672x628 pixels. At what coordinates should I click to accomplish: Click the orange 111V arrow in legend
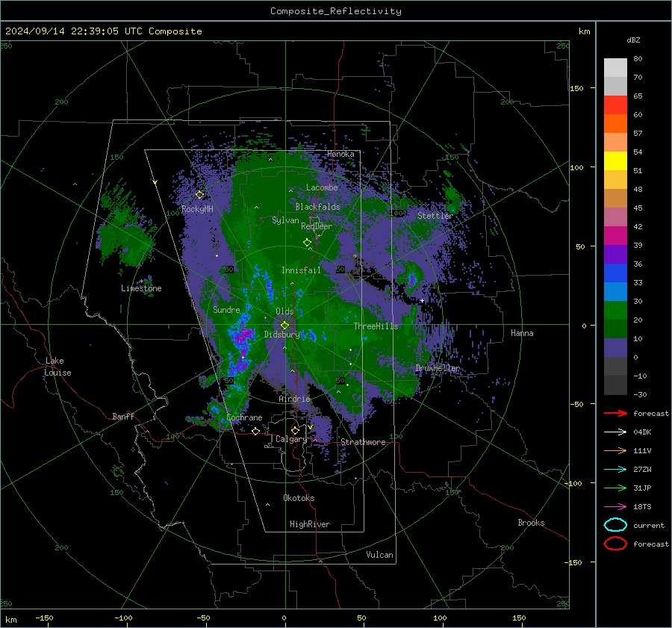(x=615, y=450)
